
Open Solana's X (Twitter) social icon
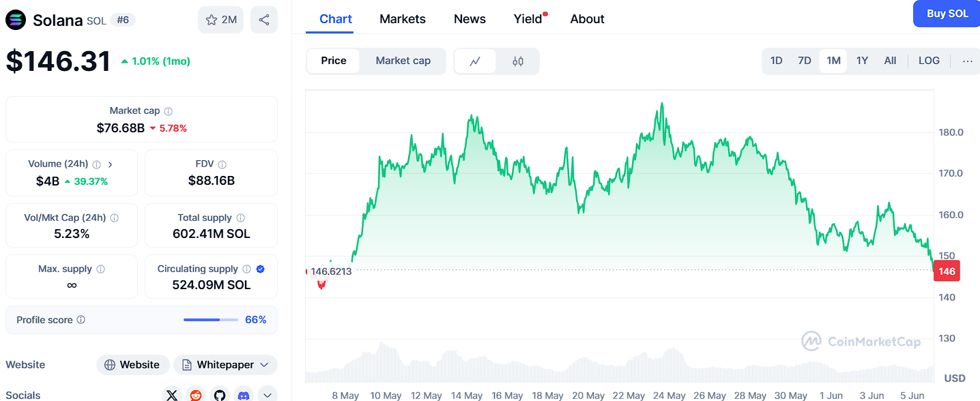pyautogui.click(x=172, y=395)
